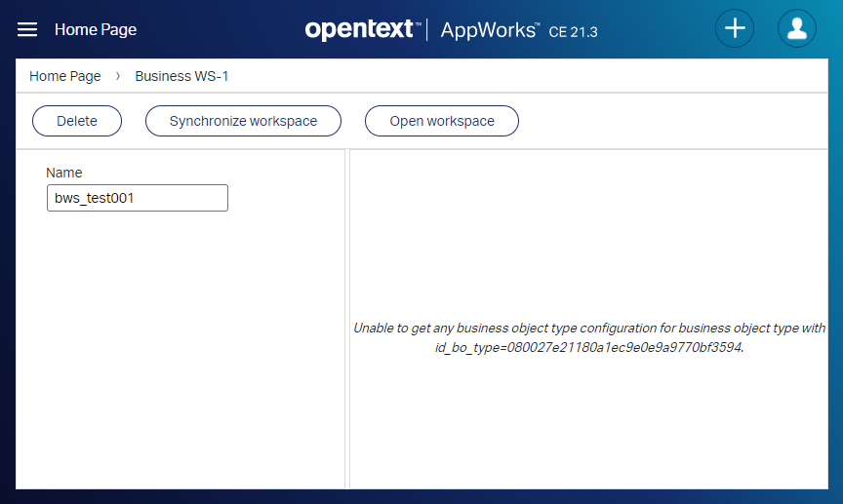Select the Business WS-1 breadcrumb item

tap(181, 76)
